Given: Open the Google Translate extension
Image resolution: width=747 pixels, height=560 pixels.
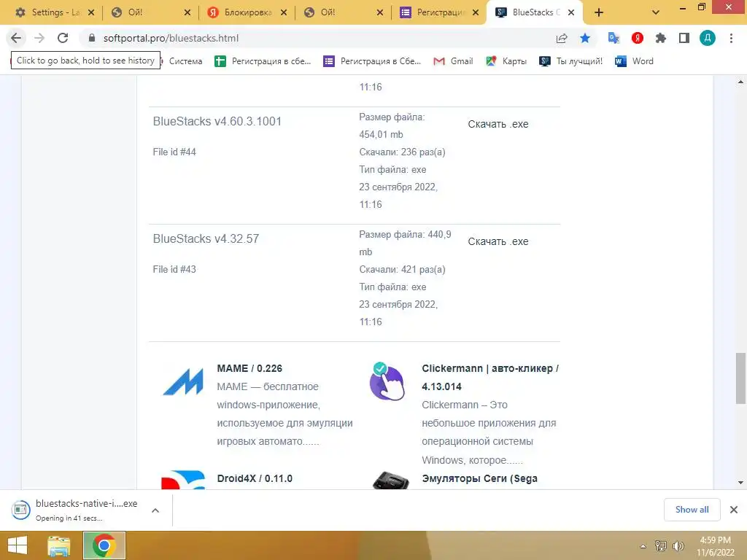Looking at the screenshot, I should 614,38.
